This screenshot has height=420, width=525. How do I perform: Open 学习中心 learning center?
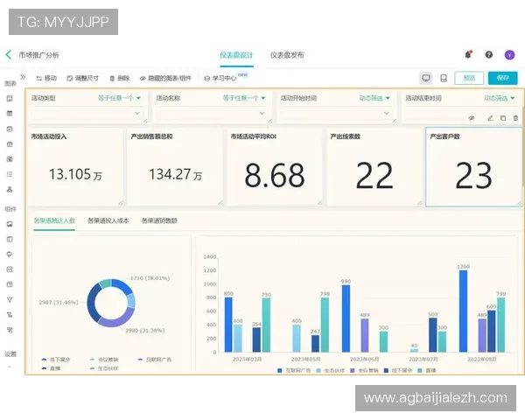220,79
